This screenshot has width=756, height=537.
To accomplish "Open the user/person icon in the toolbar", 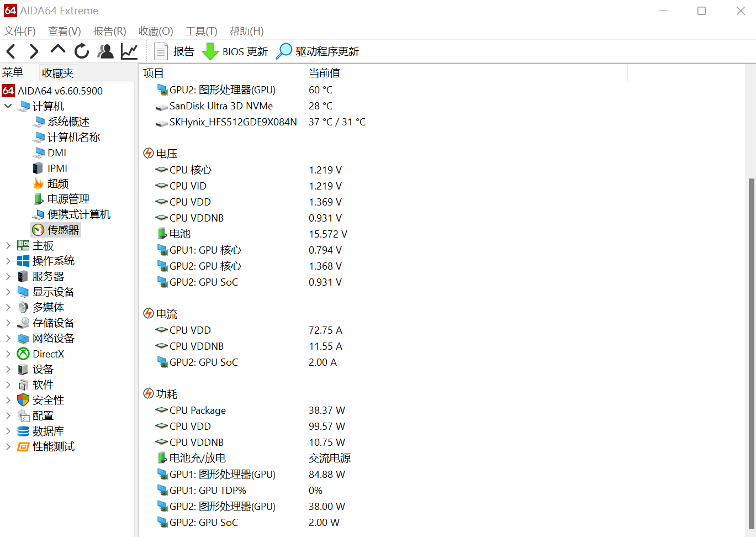I will 105,51.
